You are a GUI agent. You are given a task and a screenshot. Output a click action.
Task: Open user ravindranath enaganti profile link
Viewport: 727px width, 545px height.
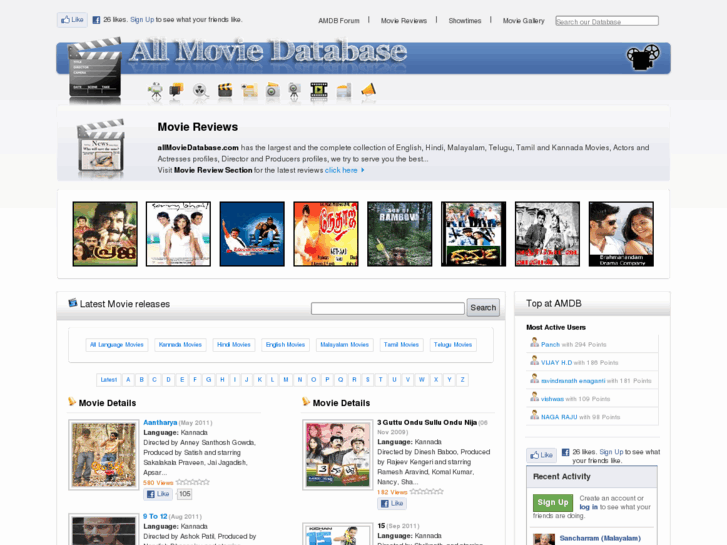click(573, 381)
